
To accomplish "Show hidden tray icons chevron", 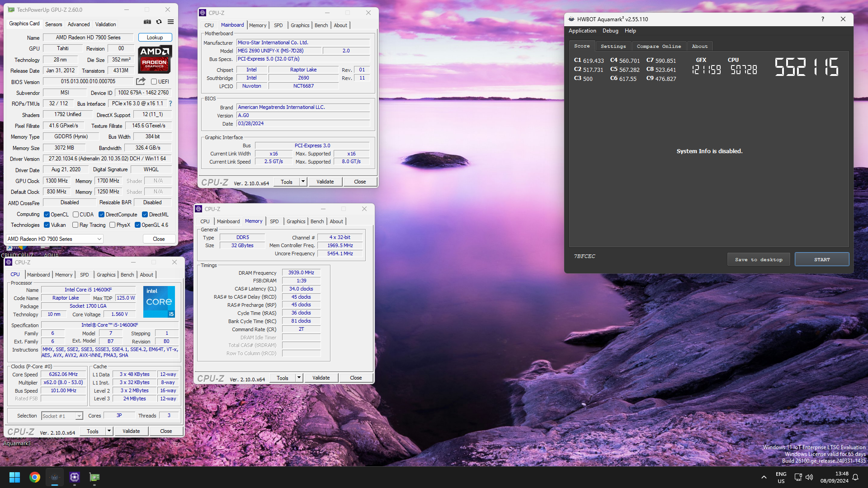I will click(764, 477).
